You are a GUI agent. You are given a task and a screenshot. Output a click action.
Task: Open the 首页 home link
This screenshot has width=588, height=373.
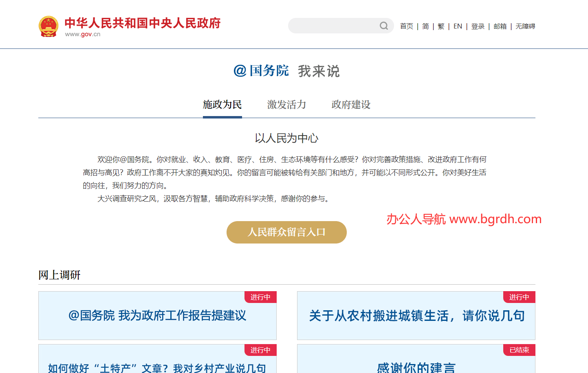[406, 26]
